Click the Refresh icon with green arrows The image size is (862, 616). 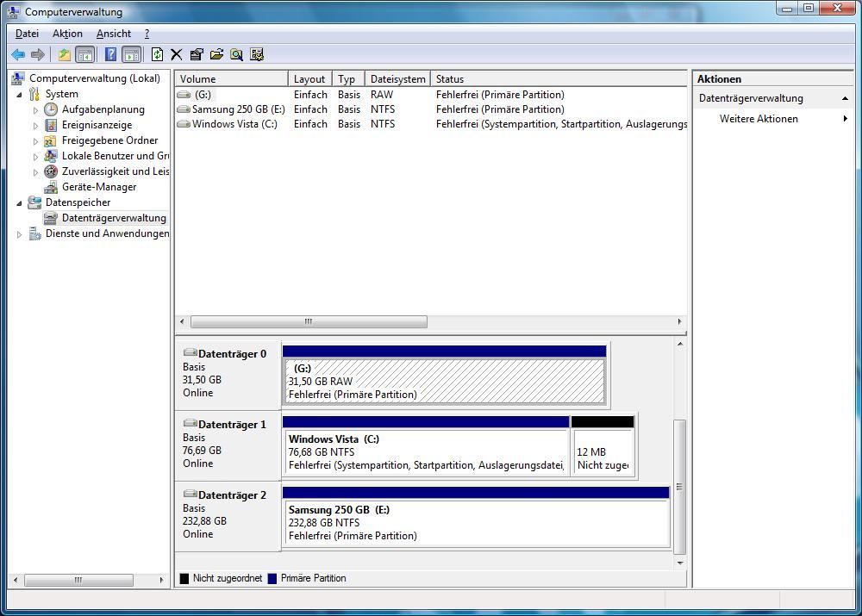tap(157, 54)
